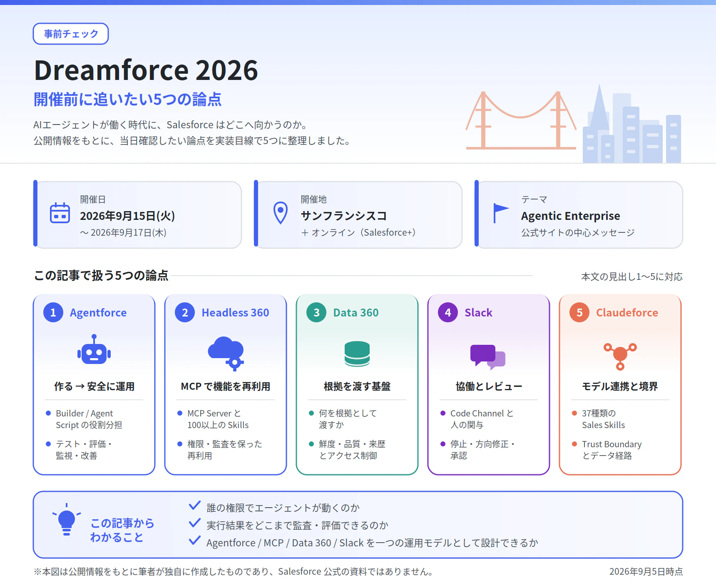Click the number 3 circle badge
Screen dimensions: 716x588
coord(316,312)
